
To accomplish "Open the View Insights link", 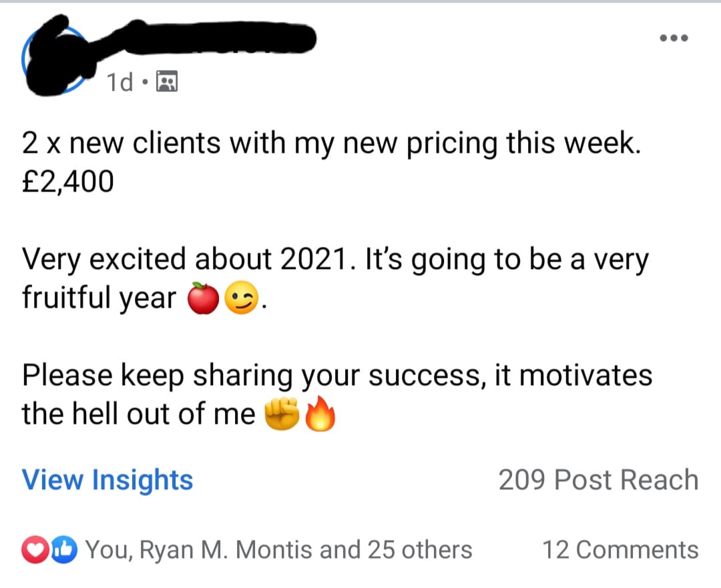I will (x=107, y=480).
